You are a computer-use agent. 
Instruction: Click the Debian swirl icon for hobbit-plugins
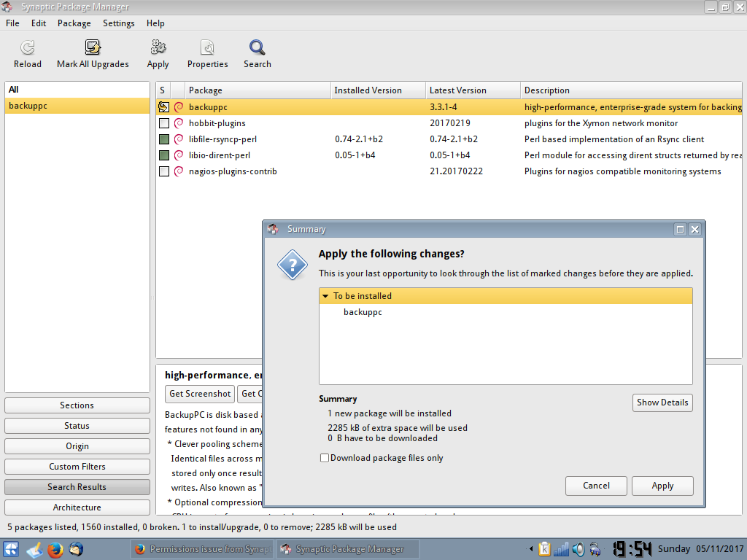(179, 123)
